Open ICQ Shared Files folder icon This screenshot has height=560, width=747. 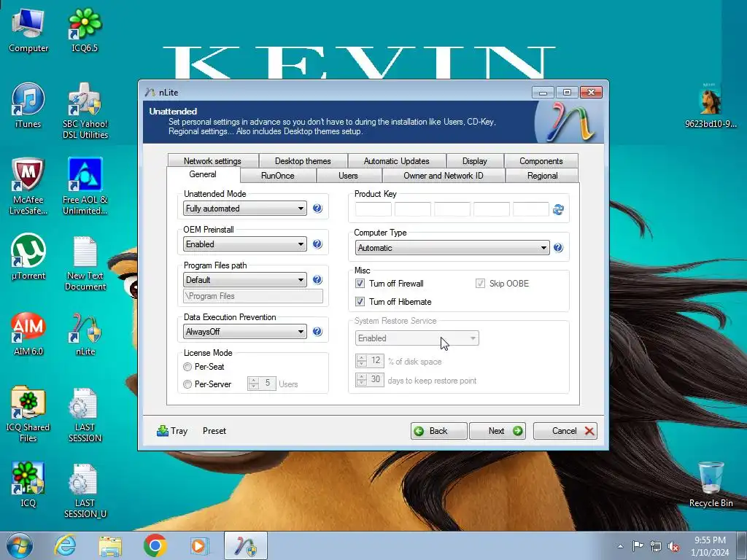(x=28, y=414)
